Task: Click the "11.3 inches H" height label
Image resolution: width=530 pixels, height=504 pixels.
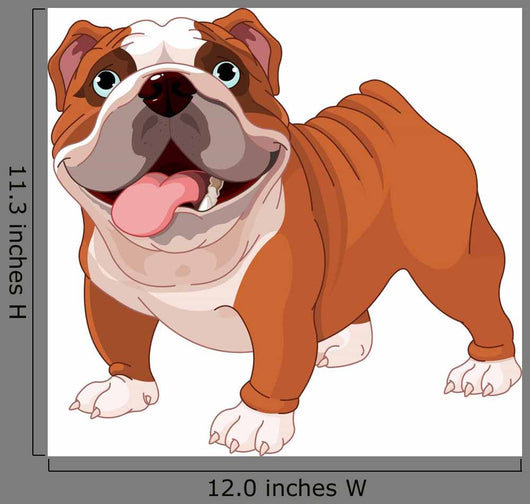Action: (x=17, y=242)
